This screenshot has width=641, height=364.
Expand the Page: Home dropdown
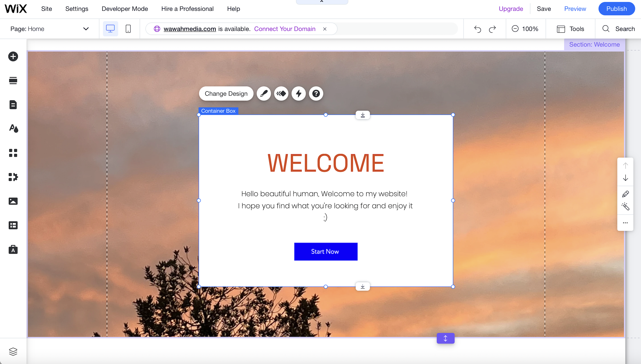coord(86,29)
